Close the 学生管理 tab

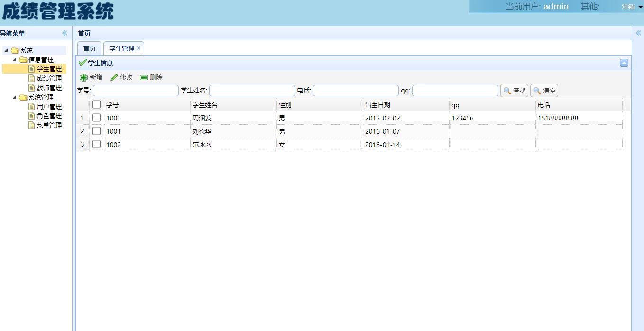click(138, 48)
